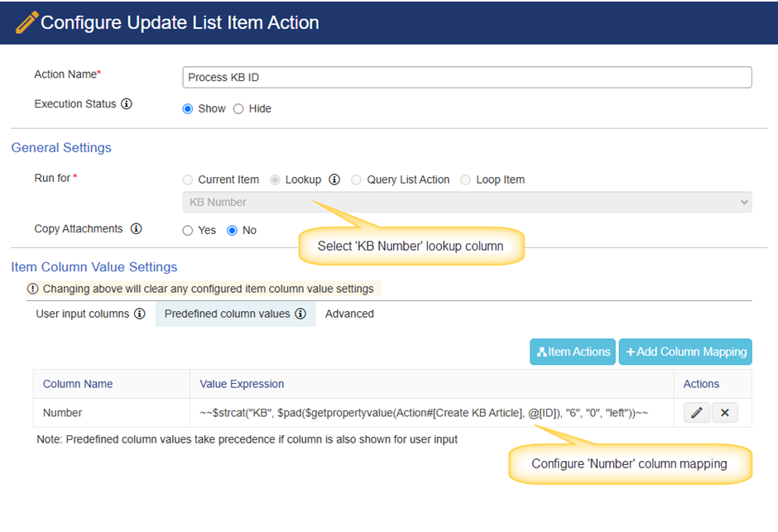
Task: Click the Item Actions button
Action: (573, 352)
